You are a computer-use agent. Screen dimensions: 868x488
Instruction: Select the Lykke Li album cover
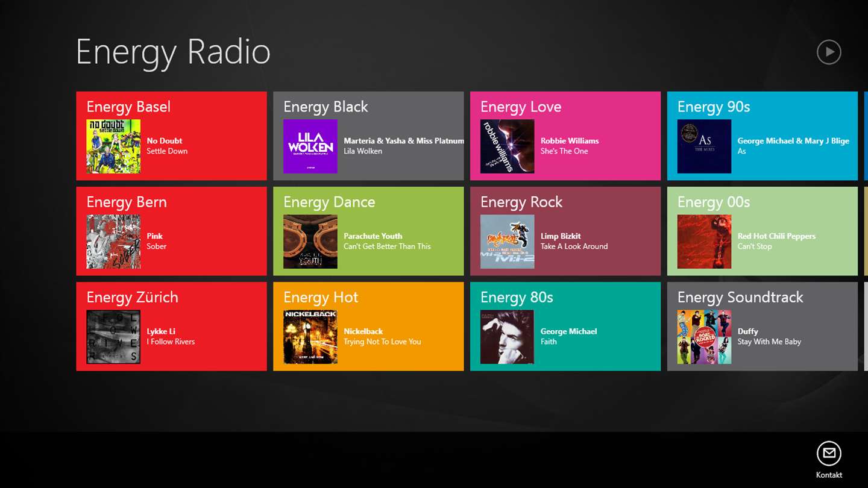(113, 337)
